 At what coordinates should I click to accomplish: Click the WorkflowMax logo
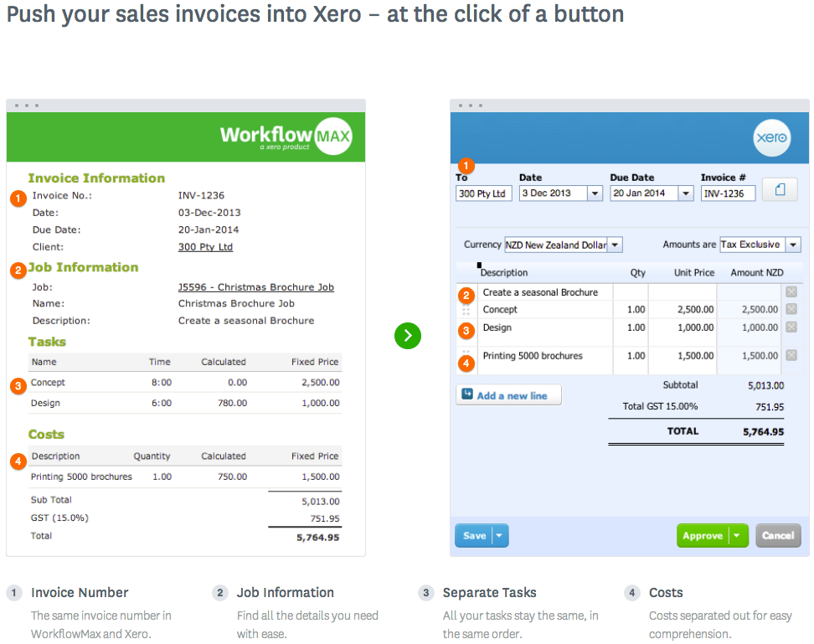coord(286,137)
